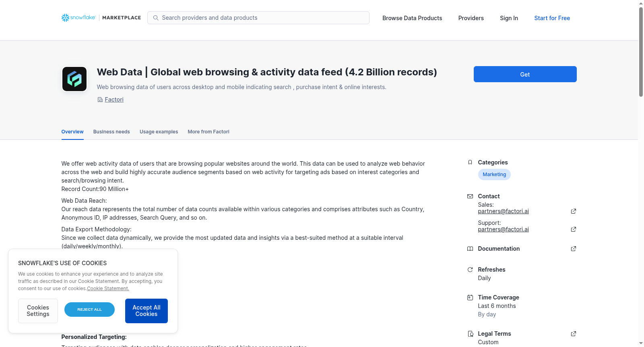Screen dimensions: 644x347
Task: Select the Marketing category tag
Action: 494,175
